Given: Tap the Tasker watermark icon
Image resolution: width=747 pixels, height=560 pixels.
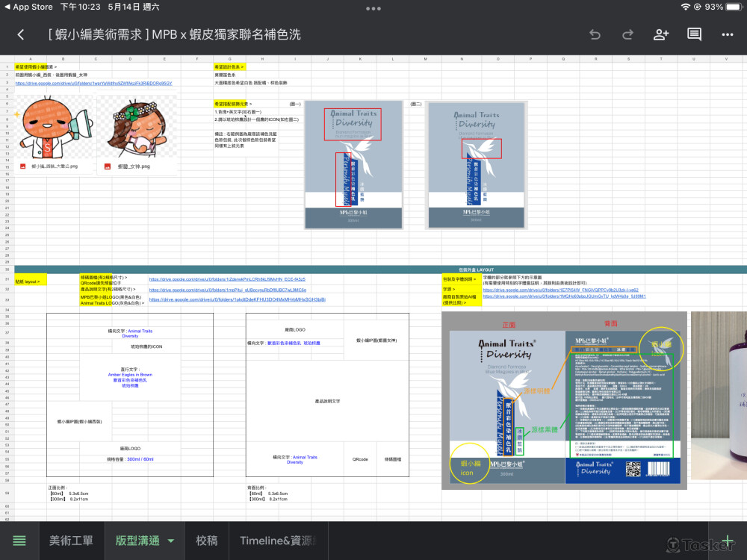Looking at the screenshot, I should 675,544.
